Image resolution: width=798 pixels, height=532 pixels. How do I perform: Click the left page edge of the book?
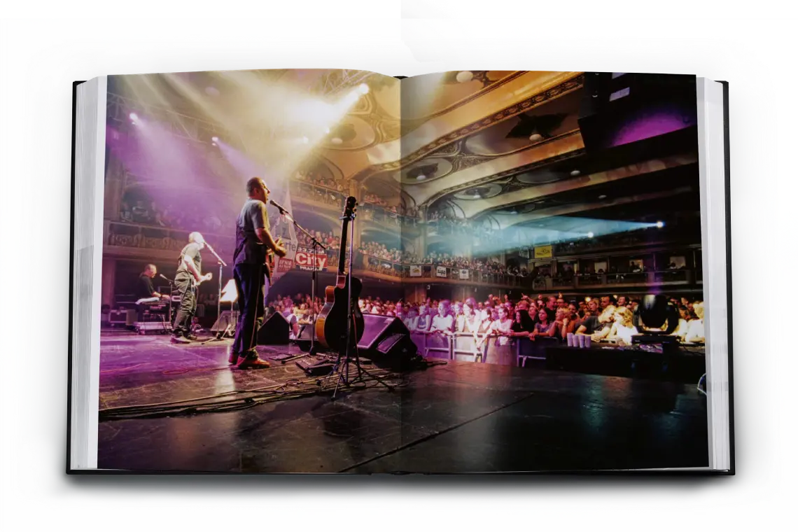point(87,273)
